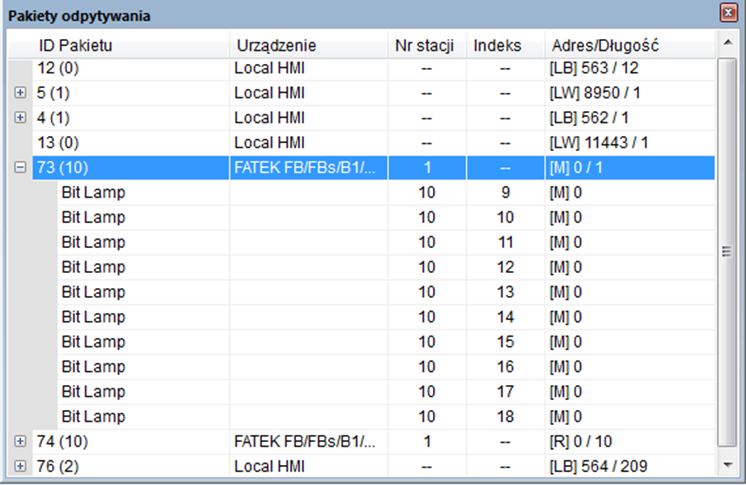Image resolution: width=746 pixels, height=485 pixels.
Task: Click station number 1 in row 74
Action: [427, 441]
